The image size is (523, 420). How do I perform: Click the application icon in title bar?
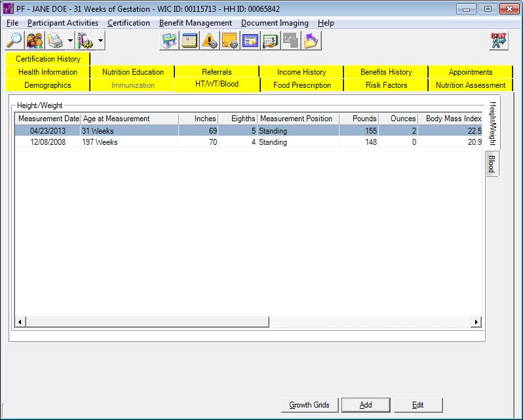click(8, 9)
